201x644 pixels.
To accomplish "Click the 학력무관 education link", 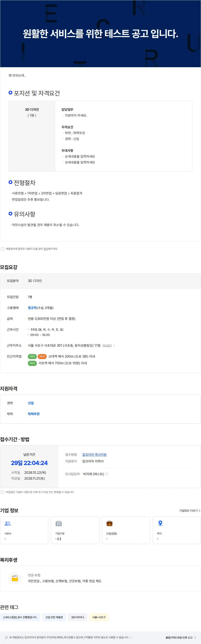I will (34, 414).
